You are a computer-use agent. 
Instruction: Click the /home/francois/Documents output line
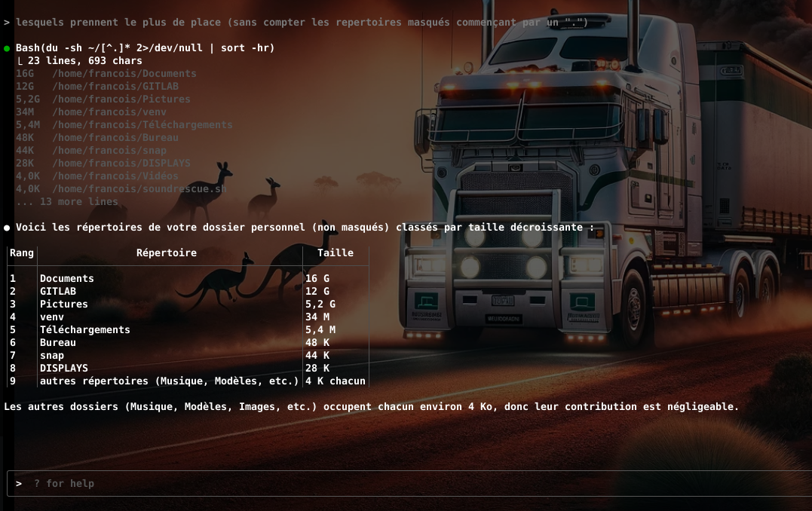pos(124,74)
